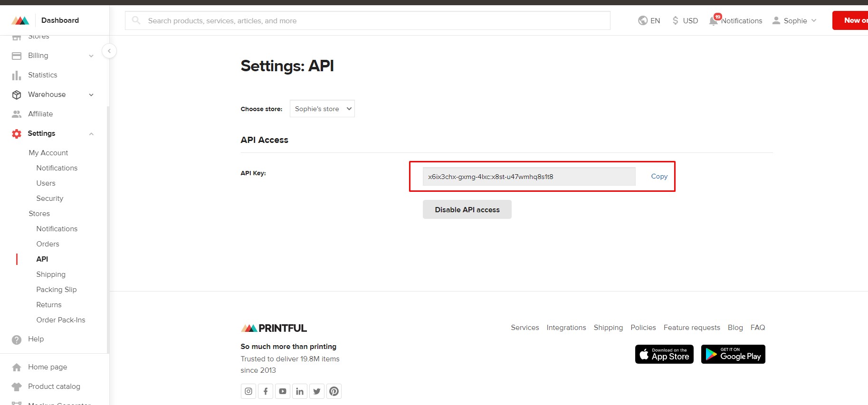Screen dimensions: 868x405
Task: Open notifications bell icon
Action: click(714, 20)
